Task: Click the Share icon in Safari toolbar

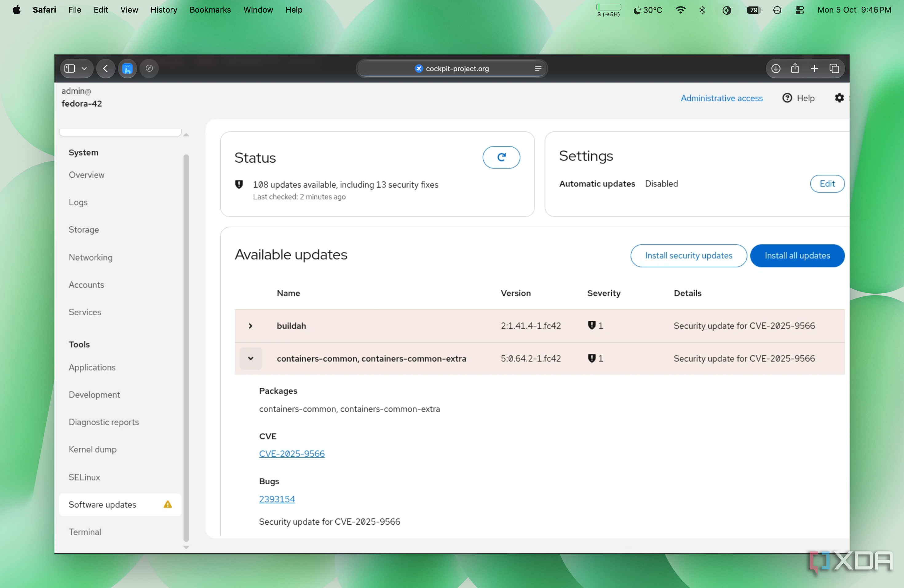Action: click(795, 68)
